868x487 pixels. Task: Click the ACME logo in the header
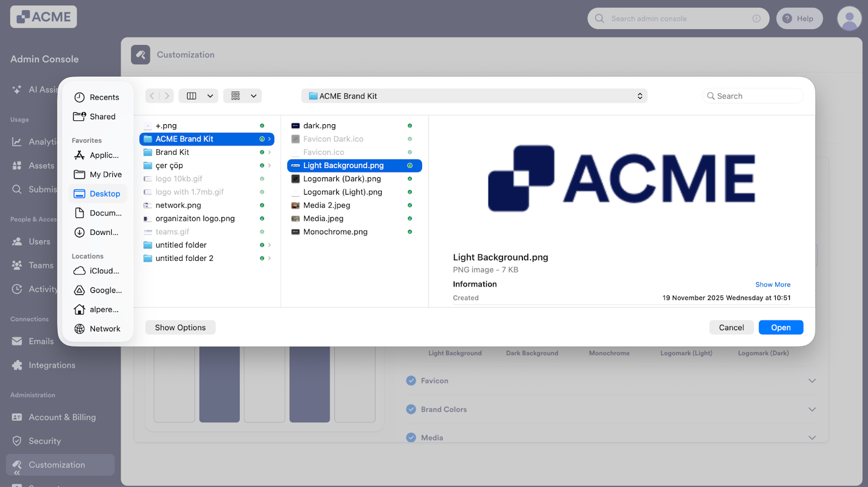pos(43,17)
